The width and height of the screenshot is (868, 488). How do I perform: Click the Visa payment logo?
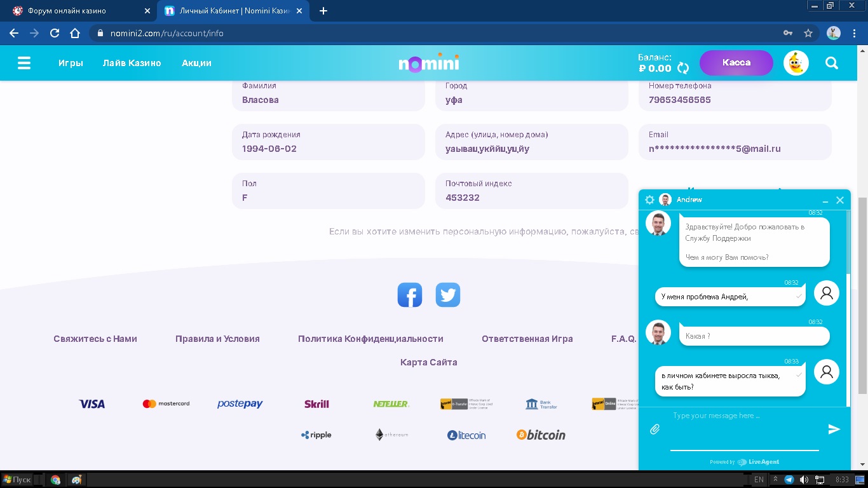click(92, 404)
